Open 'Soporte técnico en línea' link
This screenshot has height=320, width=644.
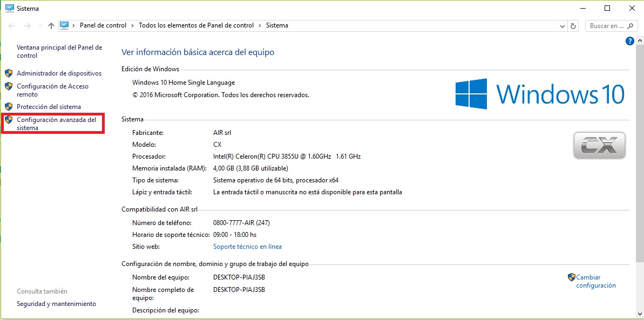pos(247,247)
